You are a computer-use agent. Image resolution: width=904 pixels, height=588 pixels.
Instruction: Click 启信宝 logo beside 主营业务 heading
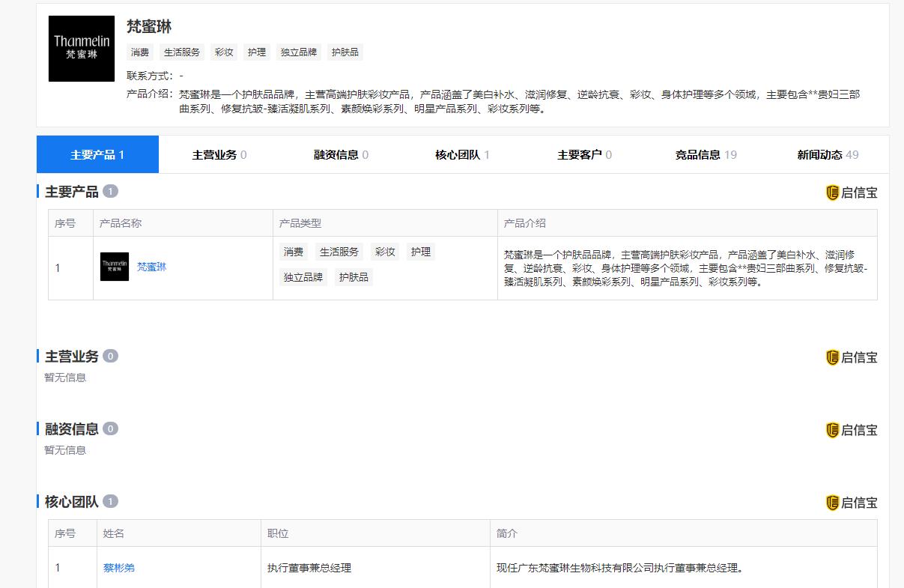point(852,357)
